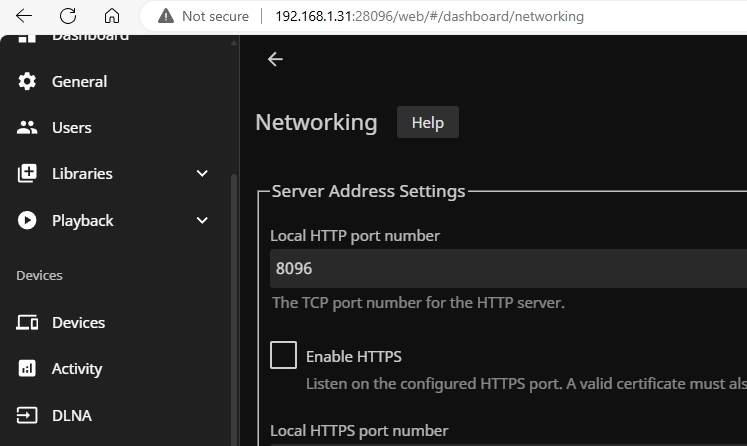747x446 pixels.
Task: Open General settings via gear icon
Action: click(x=28, y=81)
